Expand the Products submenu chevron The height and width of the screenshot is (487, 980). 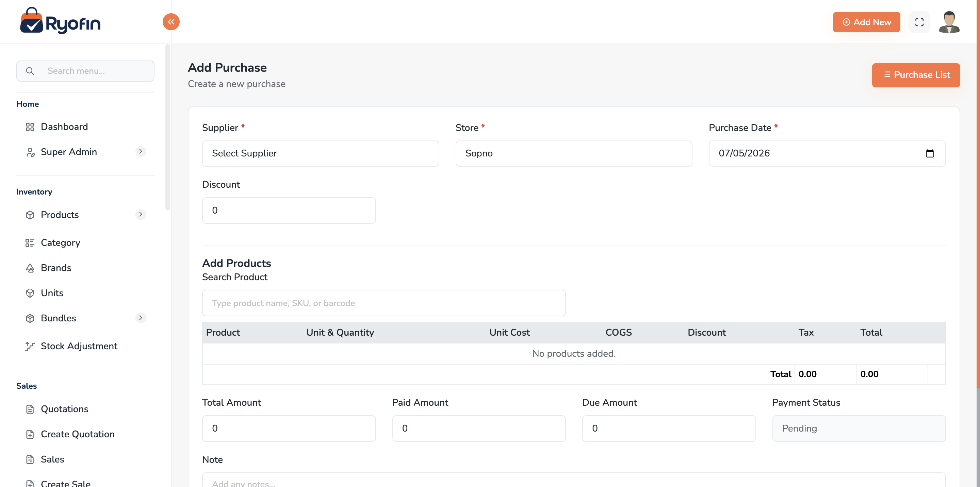141,215
